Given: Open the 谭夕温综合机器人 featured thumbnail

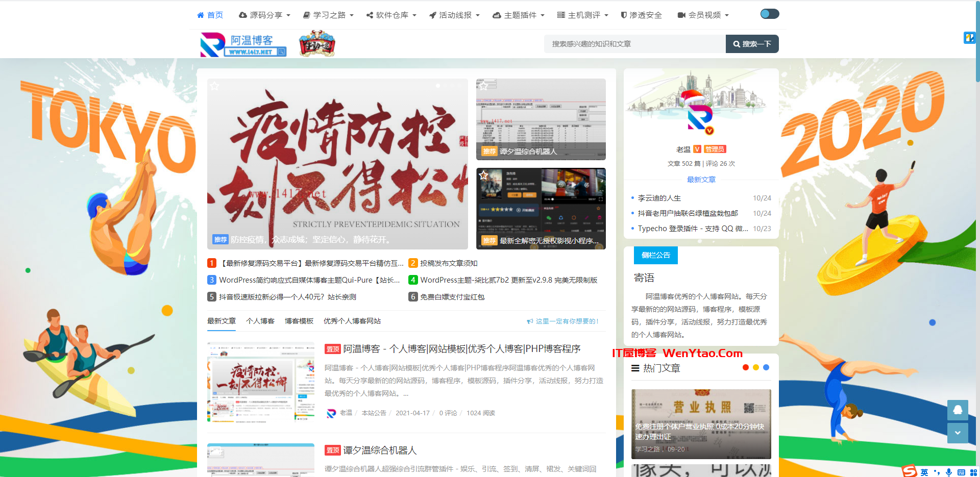Looking at the screenshot, I should coord(541,119).
